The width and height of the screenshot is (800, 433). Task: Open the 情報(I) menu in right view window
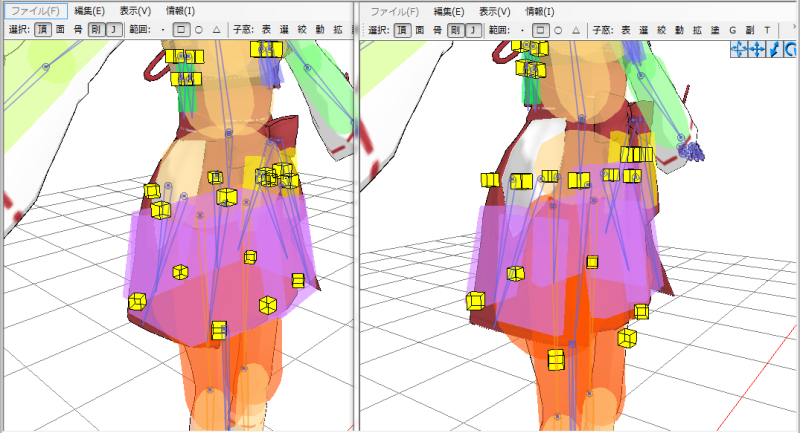[539, 11]
